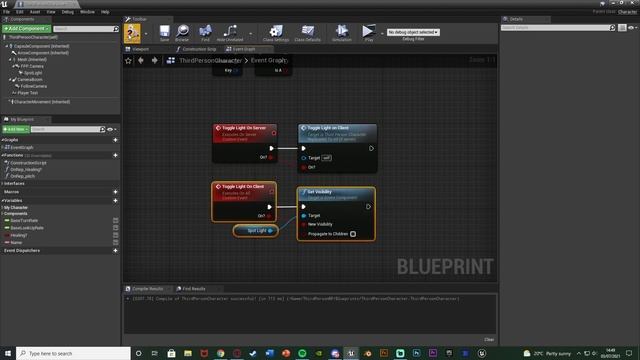
Task: Click the Add New button in My Blueprint
Action: [x=16, y=129]
